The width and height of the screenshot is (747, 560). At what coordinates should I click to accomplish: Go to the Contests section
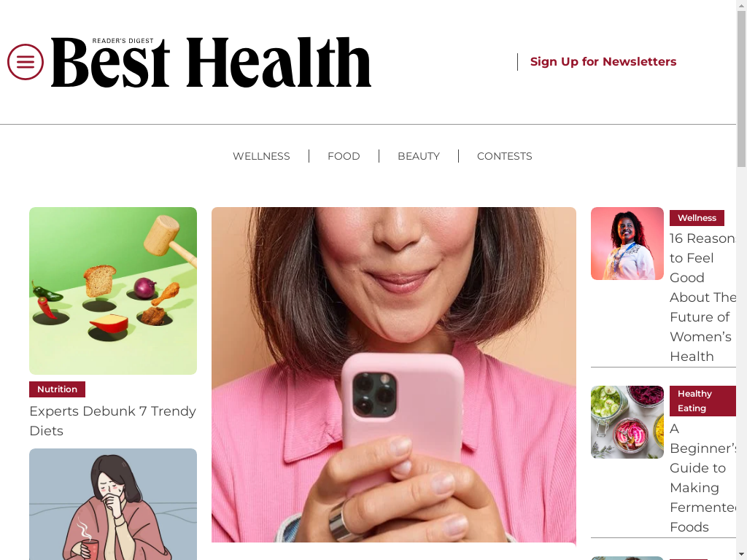tap(505, 156)
